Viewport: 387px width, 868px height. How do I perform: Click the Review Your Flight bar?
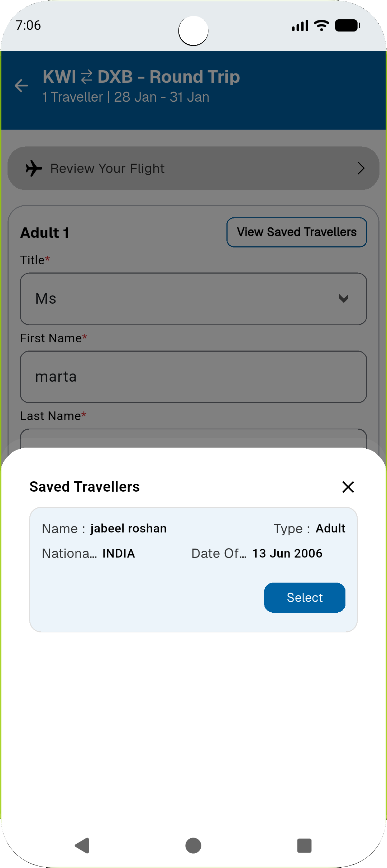coord(193,168)
